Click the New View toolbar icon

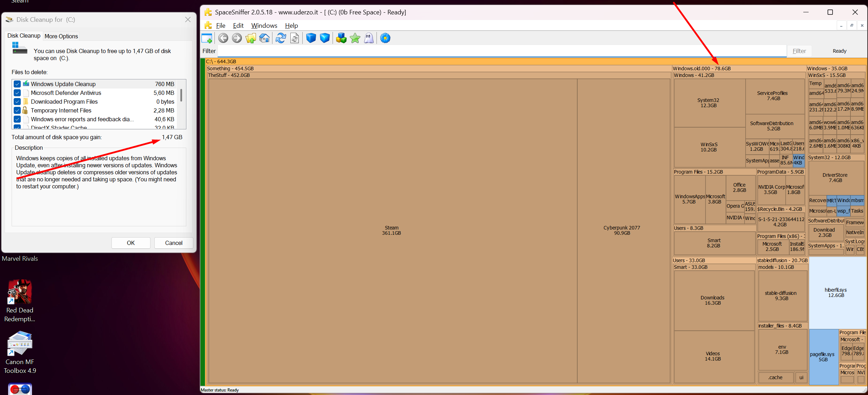point(207,38)
